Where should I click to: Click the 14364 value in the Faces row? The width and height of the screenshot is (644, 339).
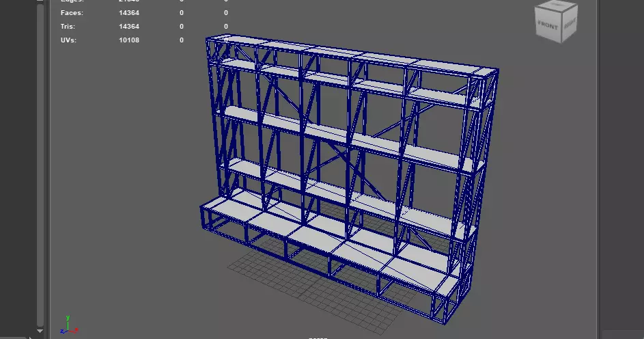coord(129,13)
